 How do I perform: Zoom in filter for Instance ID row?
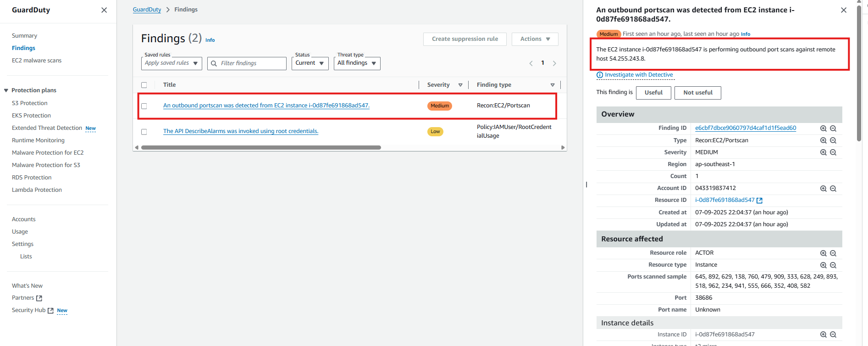point(824,335)
